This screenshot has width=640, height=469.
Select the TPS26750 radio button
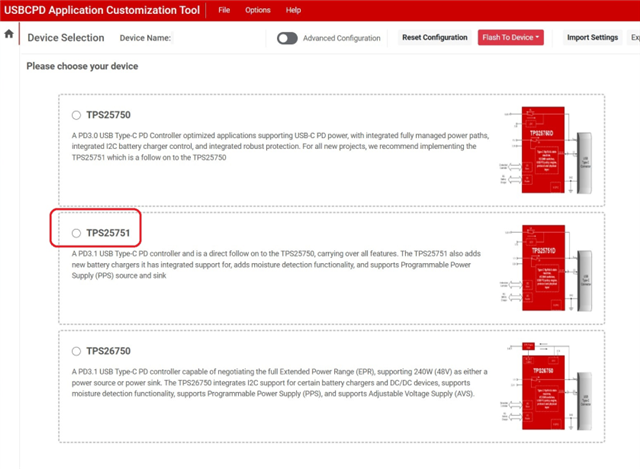(x=76, y=351)
